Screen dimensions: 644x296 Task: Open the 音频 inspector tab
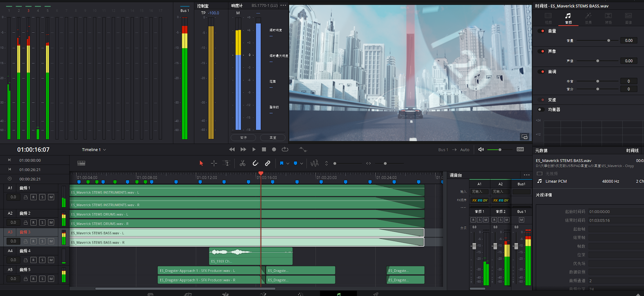click(x=568, y=19)
